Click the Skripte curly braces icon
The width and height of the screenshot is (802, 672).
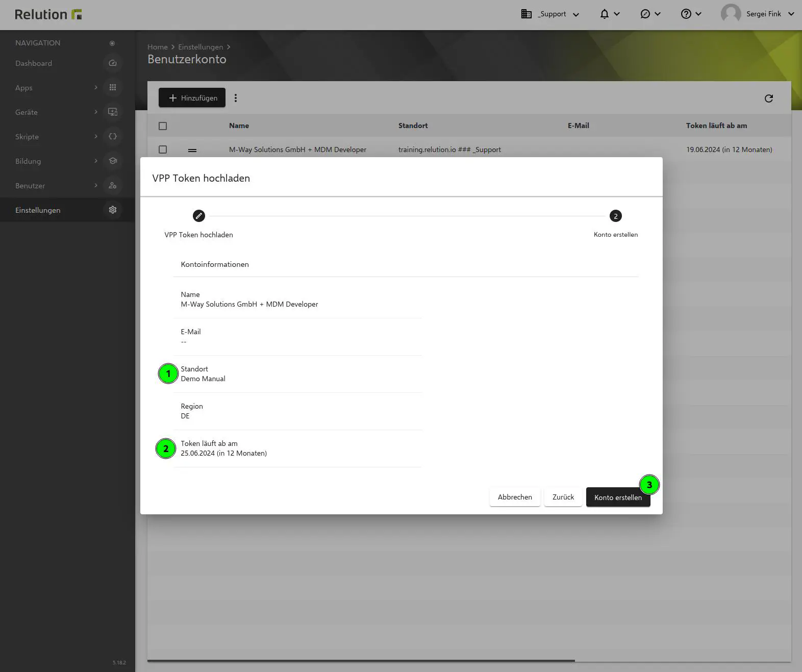113,137
